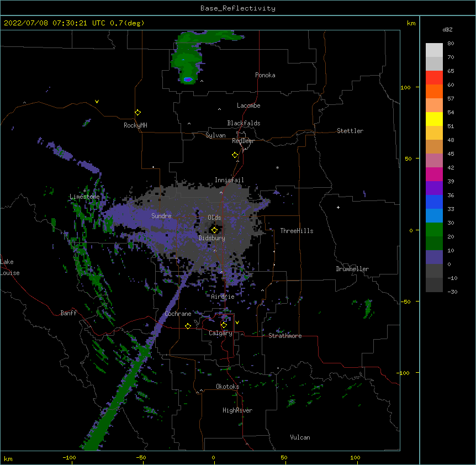
Task: Click the yellow diamond marker west of Calgary
Action: pos(188,326)
